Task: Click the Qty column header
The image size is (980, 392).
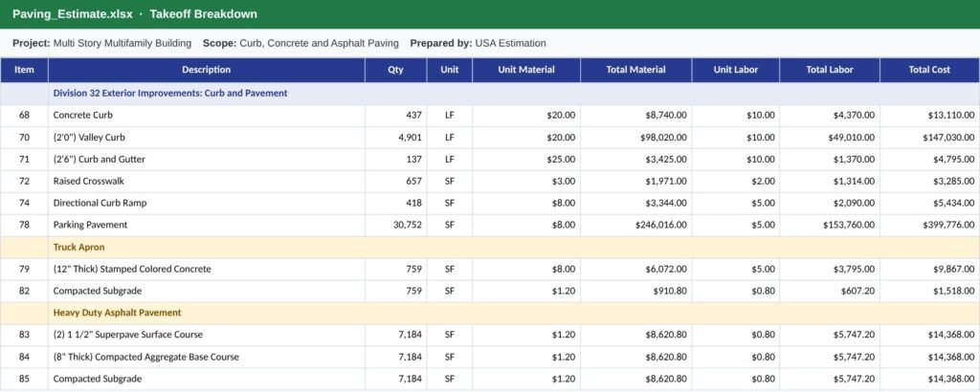Action: tap(395, 70)
